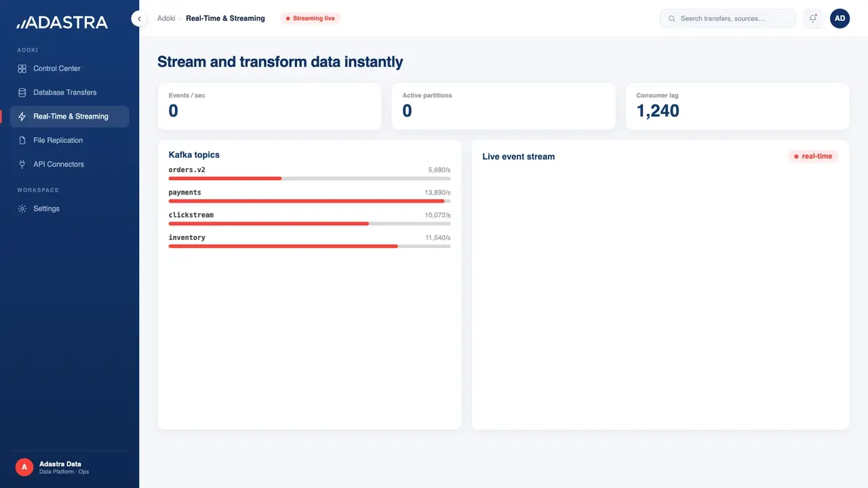The width and height of the screenshot is (868, 488).
Task: Open the Control Center grid icon
Action: point(22,68)
